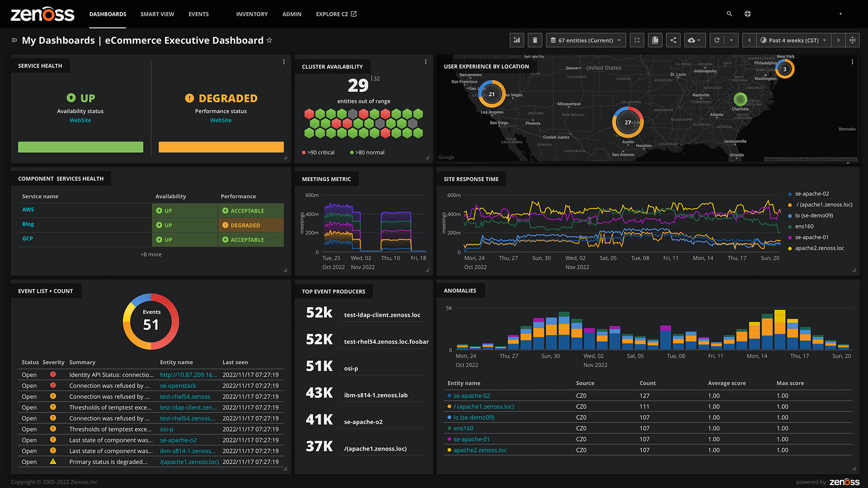Viewport: 868px width, 488px height.
Task: Enter fullscreen mode for dashboard
Action: [x=637, y=40]
